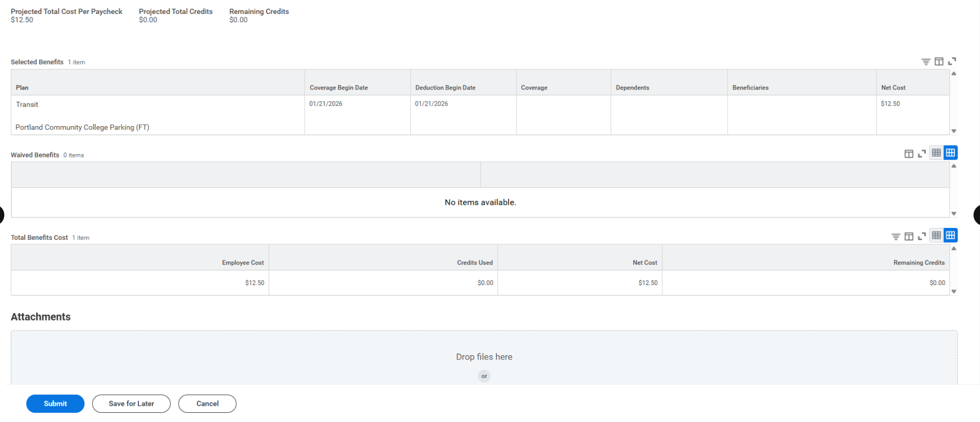Click Selected Benefits table title
The height and width of the screenshot is (422, 980).
pos(37,62)
